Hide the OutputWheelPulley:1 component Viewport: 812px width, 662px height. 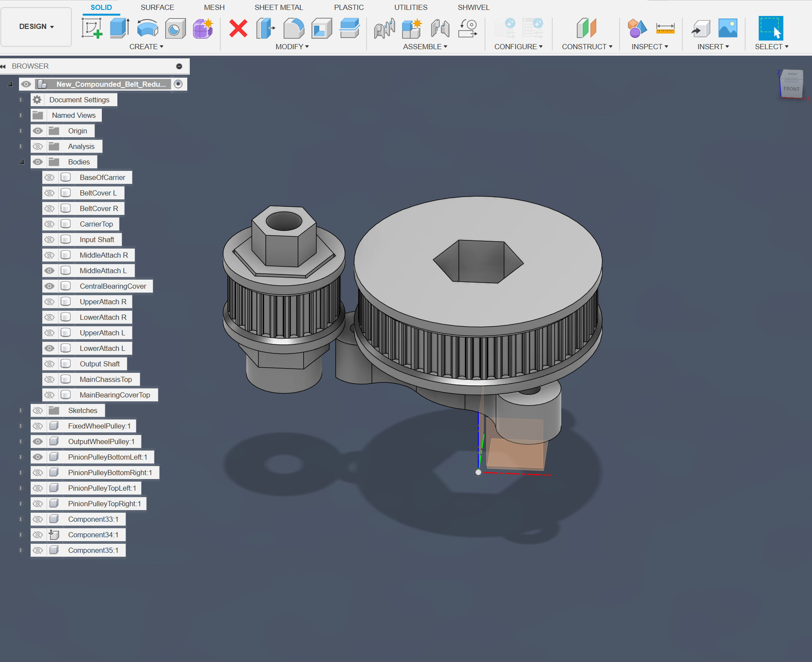click(38, 441)
